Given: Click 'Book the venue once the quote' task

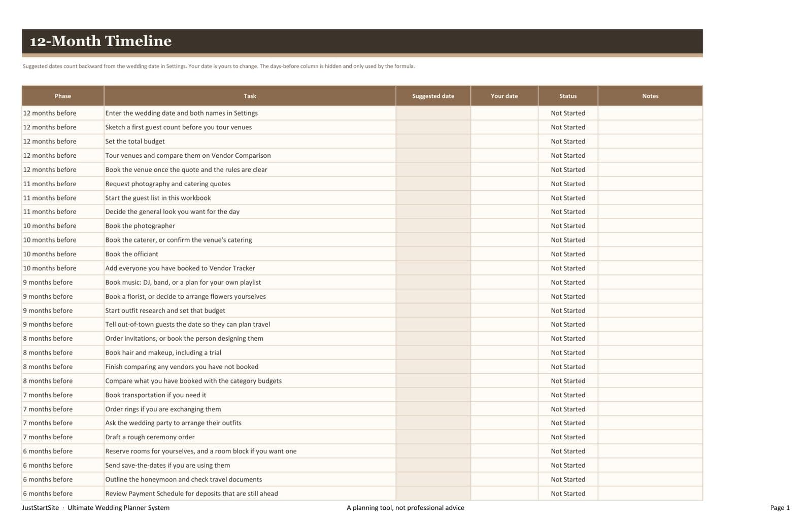Looking at the screenshot, I should click(250, 170).
